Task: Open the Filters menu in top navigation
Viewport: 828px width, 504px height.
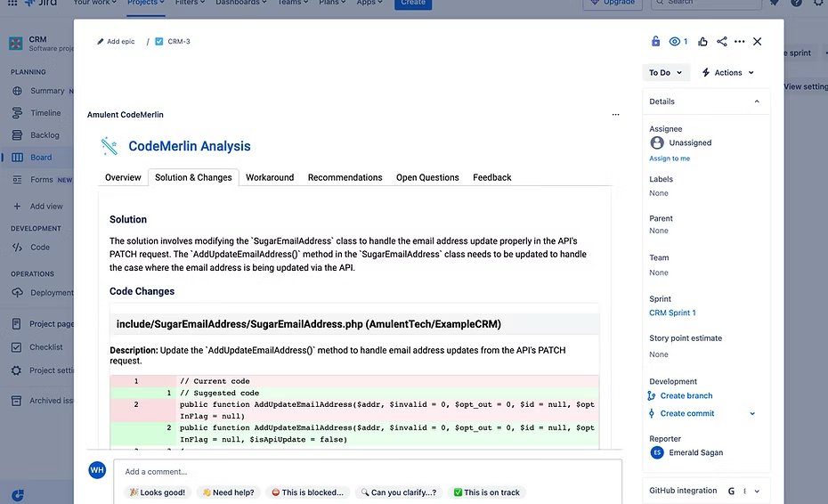Action: coord(191,3)
